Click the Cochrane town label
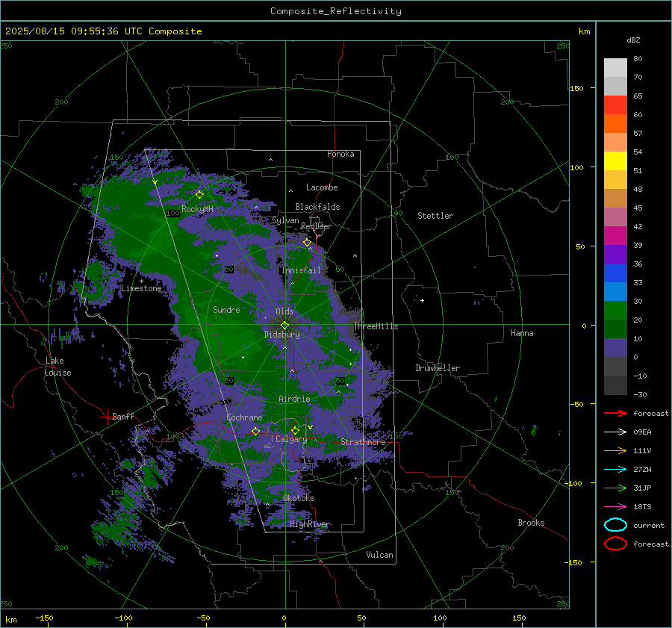This screenshot has width=672, height=628. [x=244, y=417]
